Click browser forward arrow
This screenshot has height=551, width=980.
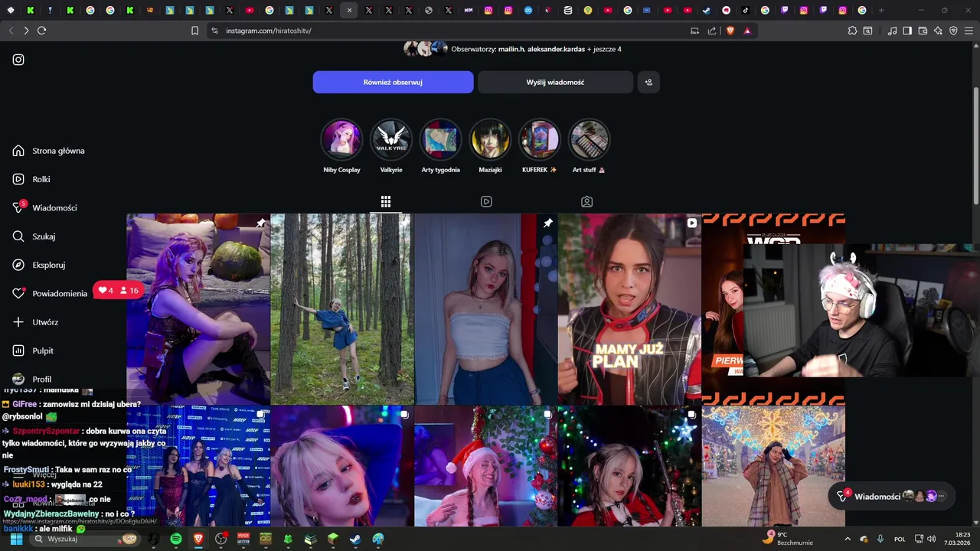pos(26,31)
